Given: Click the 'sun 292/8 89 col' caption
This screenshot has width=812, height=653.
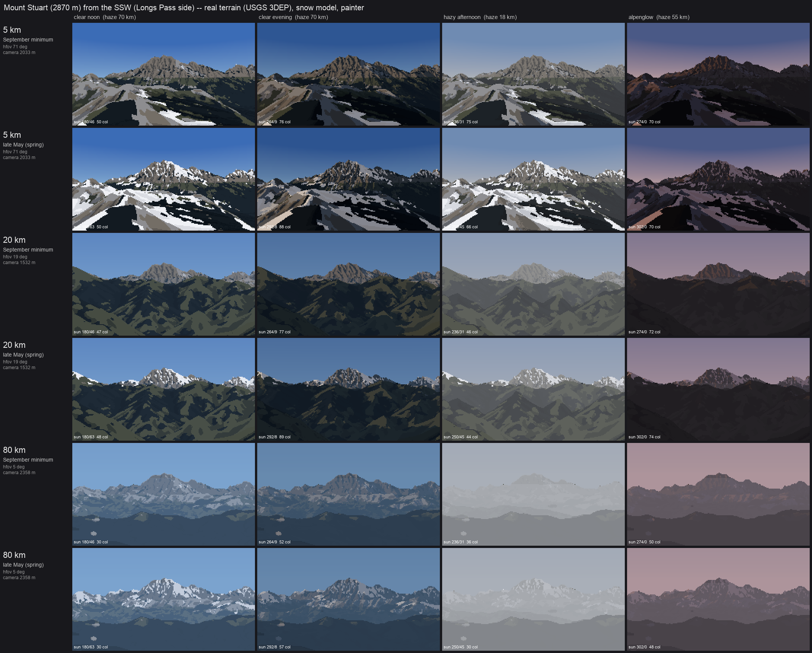Looking at the screenshot, I should click(274, 437).
